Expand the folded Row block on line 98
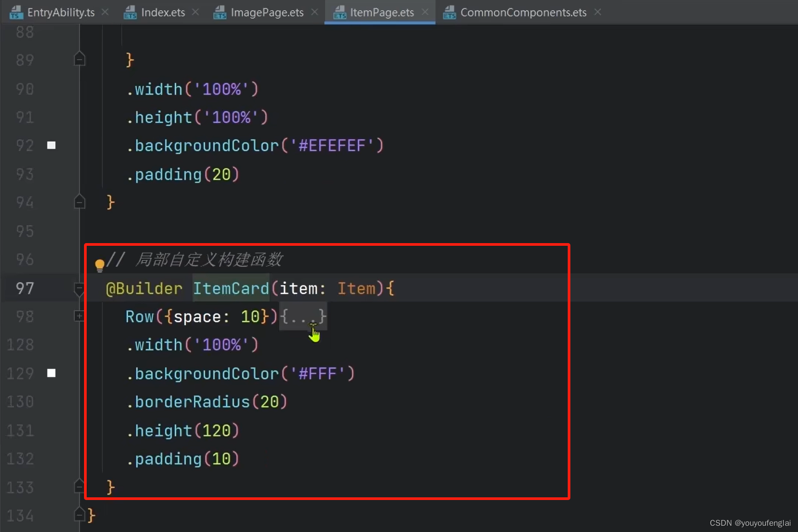The width and height of the screenshot is (798, 532). 79,316
